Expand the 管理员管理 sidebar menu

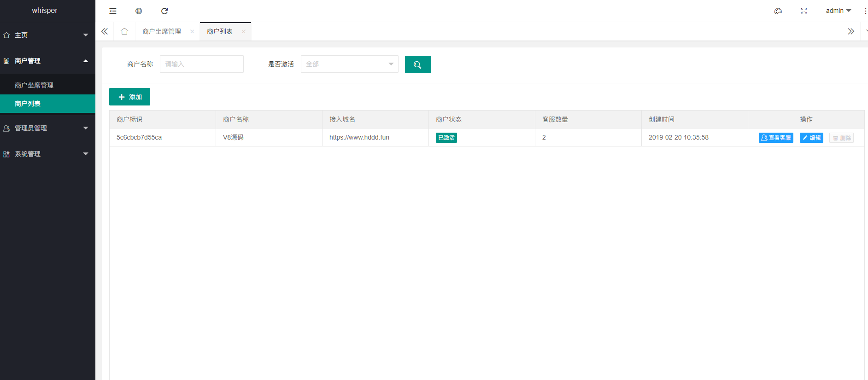(x=47, y=128)
